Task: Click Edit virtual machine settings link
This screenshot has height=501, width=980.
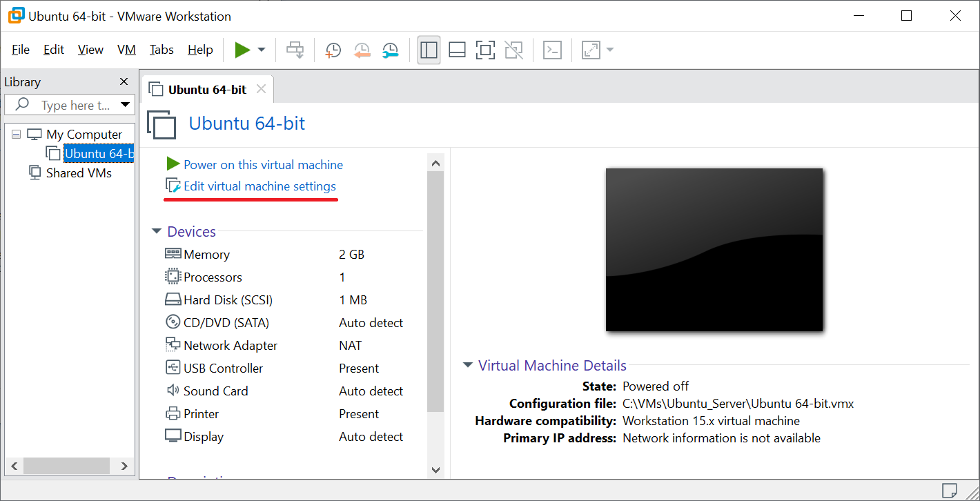Action: (259, 186)
